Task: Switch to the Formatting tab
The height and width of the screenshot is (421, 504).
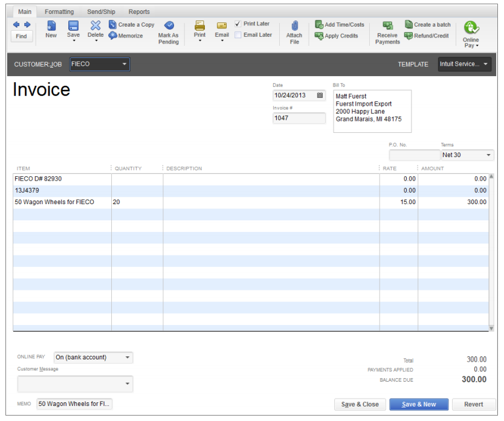Action: [59, 12]
